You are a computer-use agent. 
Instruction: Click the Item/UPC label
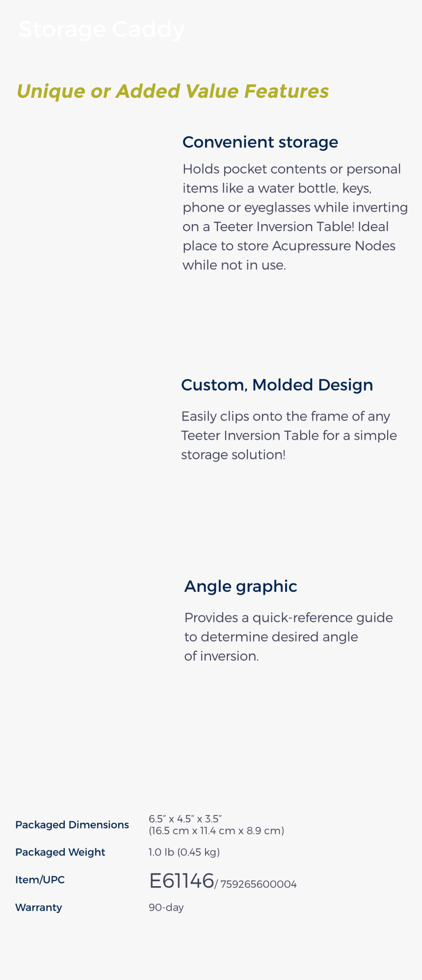pyautogui.click(x=40, y=880)
